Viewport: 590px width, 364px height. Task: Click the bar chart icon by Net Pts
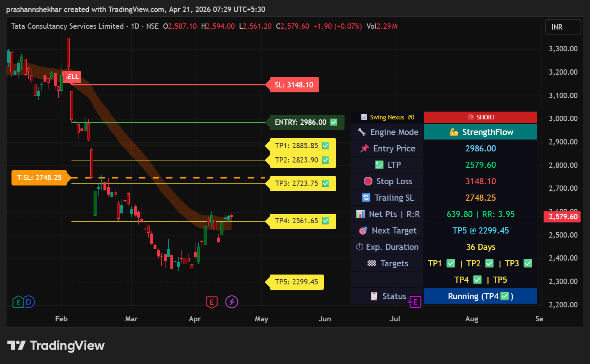click(x=360, y=214)
